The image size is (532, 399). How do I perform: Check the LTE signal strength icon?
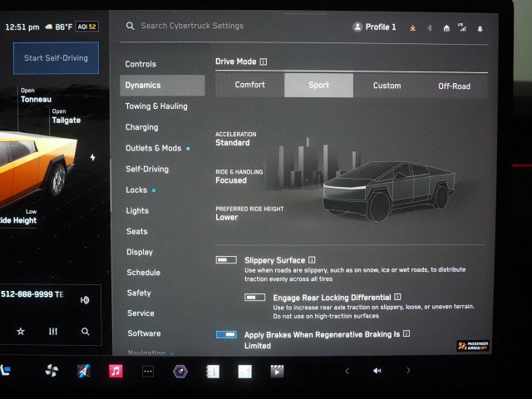462,27
